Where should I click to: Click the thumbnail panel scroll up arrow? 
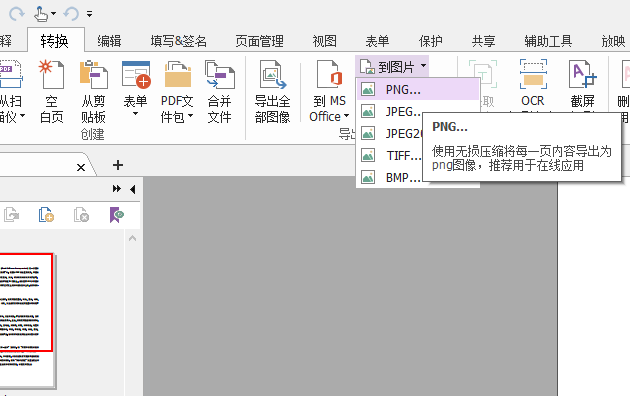coord(132,238)
